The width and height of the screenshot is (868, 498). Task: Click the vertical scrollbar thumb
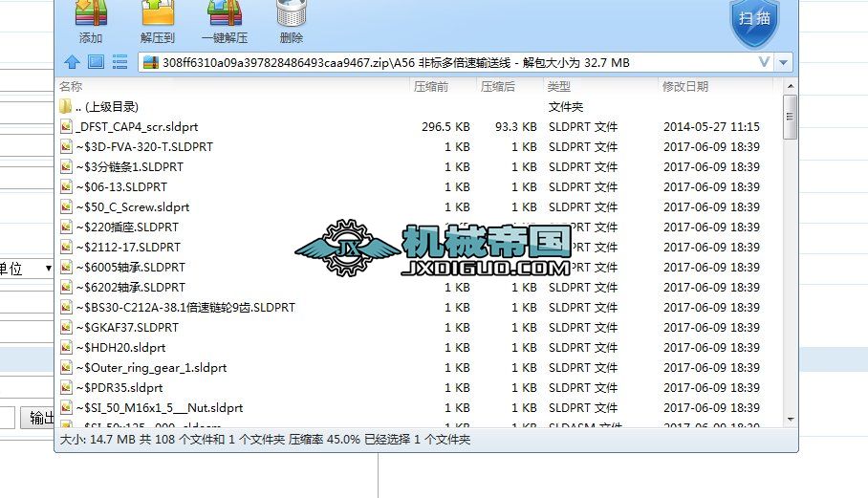tap(791, 117)
